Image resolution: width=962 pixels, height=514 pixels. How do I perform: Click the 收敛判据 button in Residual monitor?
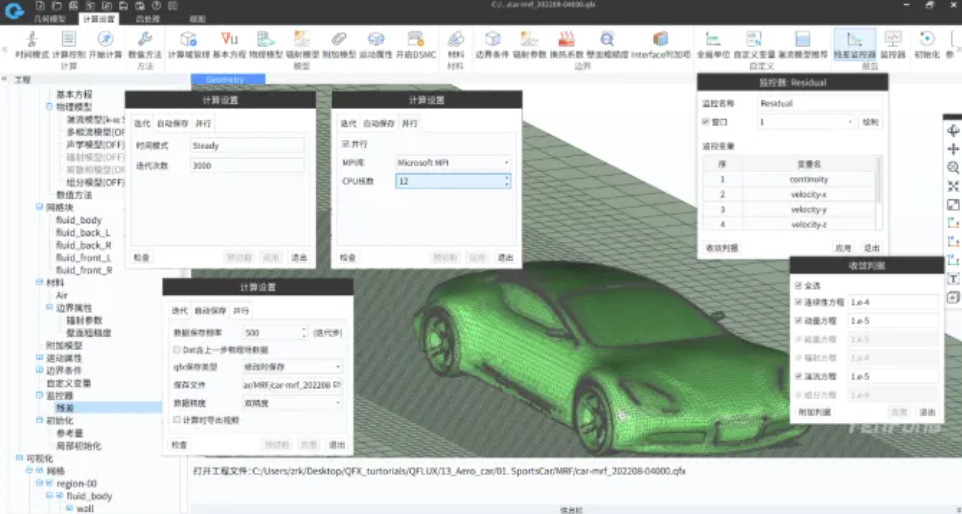point(722,247)
